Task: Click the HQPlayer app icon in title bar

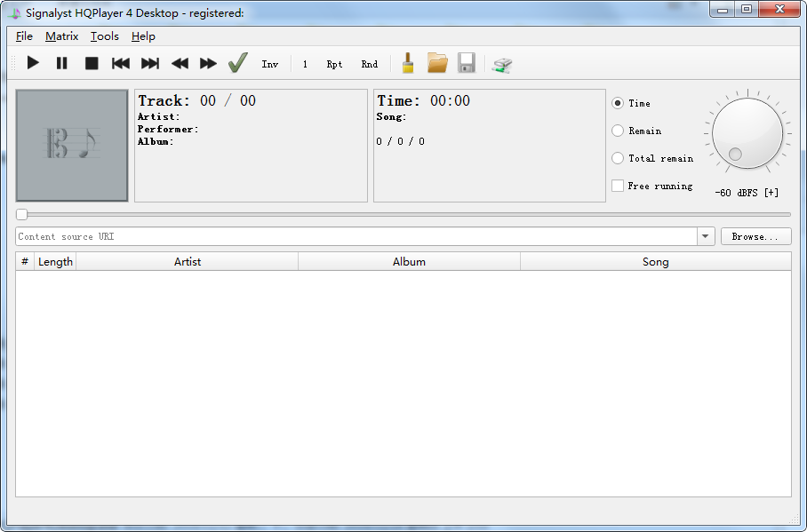Action: (14, 12)
